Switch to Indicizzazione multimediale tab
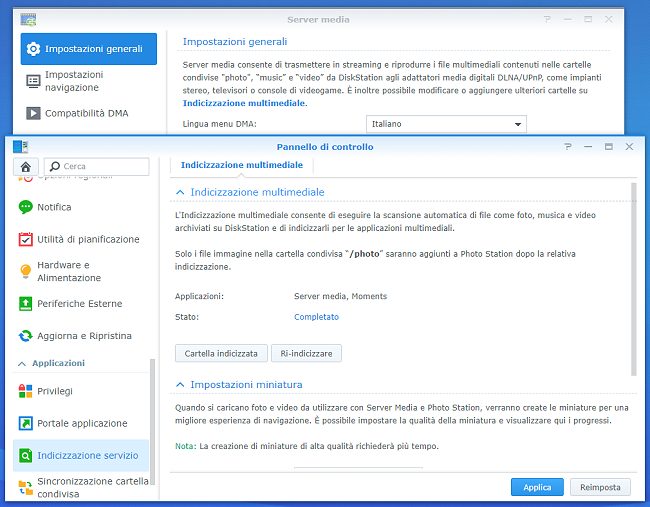 coord(241,165)
